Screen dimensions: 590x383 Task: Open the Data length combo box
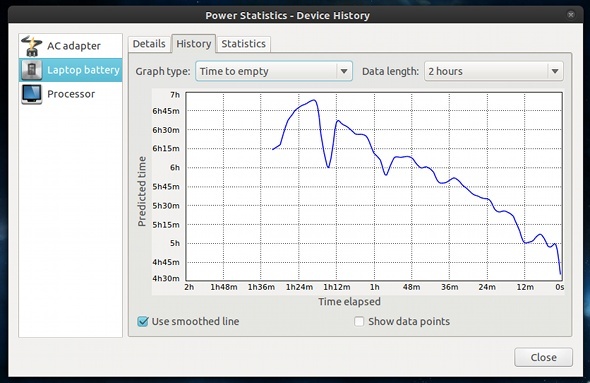pyautogui.click(x=494, y=71)
